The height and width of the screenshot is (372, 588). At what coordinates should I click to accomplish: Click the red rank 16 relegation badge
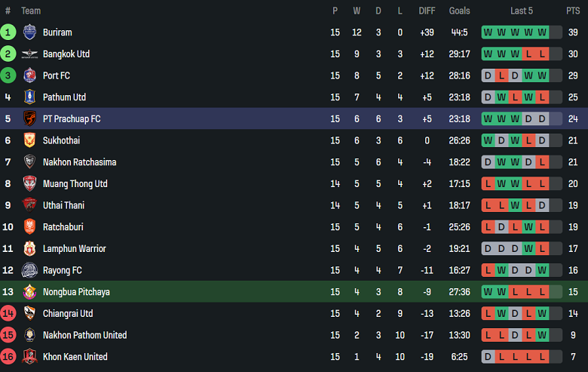[x=8, y=357]
